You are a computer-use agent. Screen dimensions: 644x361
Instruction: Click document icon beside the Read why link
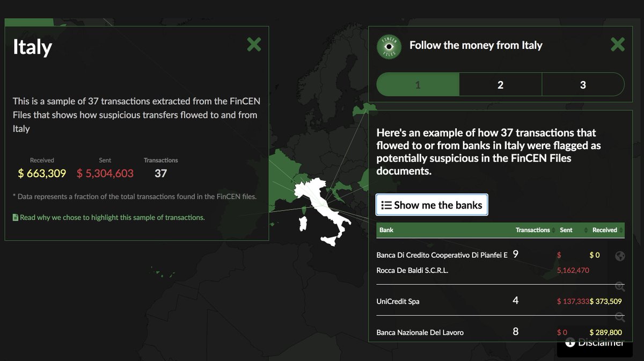[x=16, y=218]
